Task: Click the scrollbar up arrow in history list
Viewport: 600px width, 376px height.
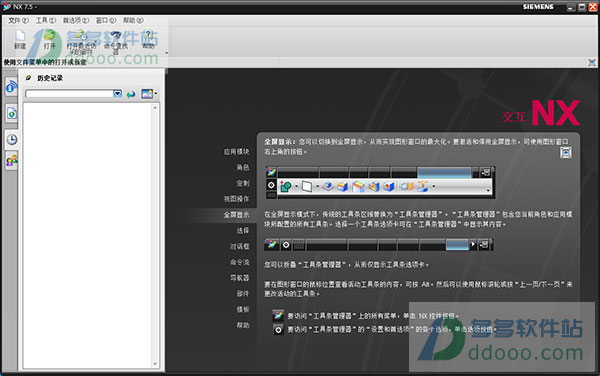Action: (x=155, y=107)
